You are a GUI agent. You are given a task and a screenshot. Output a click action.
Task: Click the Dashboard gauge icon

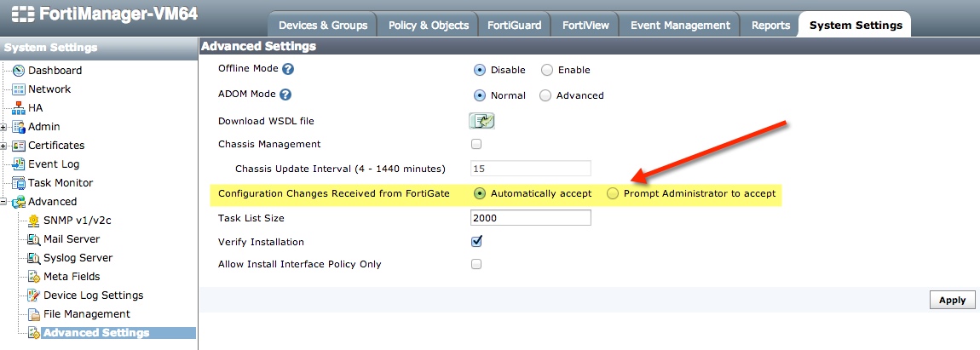[19, 71]
